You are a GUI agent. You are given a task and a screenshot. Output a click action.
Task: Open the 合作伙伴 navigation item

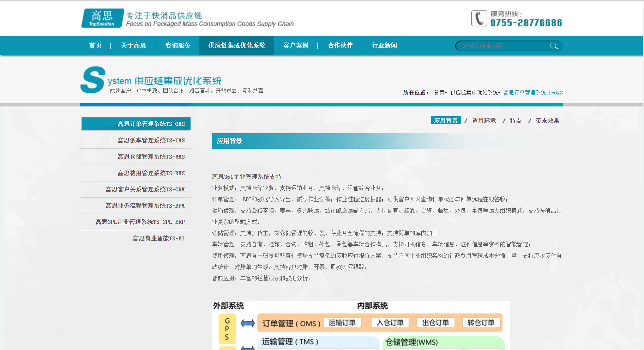(x=340, y=45)
